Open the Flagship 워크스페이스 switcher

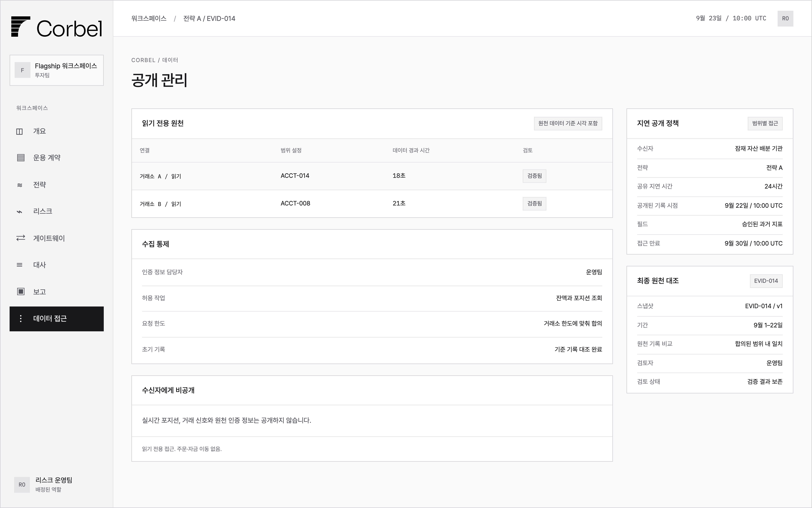click(x=56, y=70)
